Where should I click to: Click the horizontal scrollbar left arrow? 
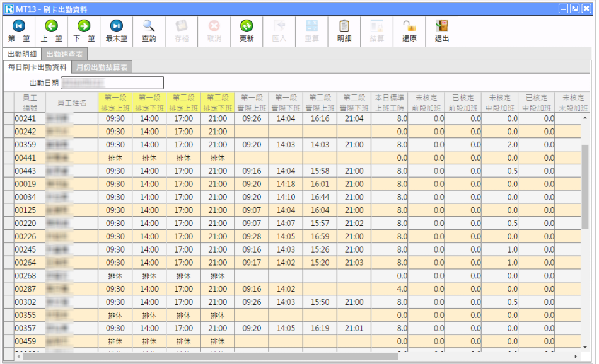point(19,356)
